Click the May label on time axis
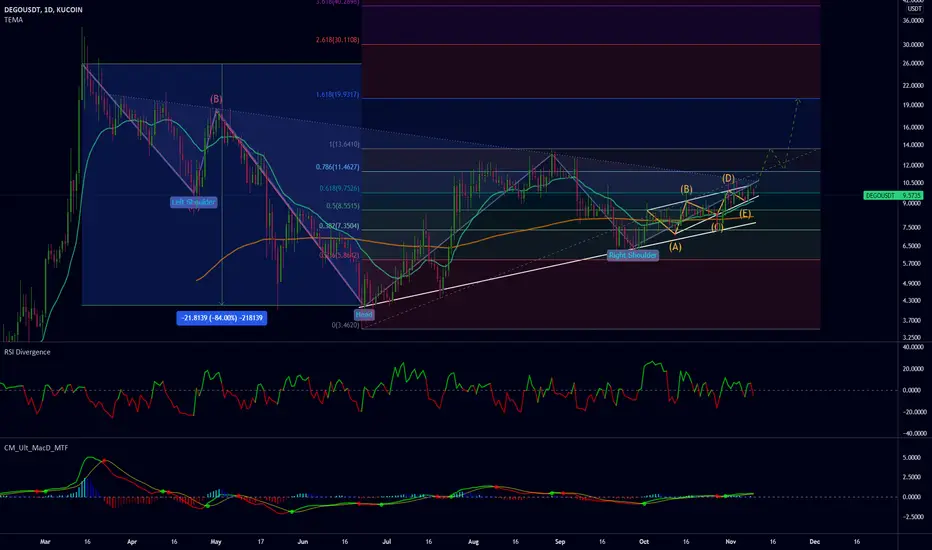Image resolution: width=932 pixels, height=550 pixels. click(x=216, y=542)
